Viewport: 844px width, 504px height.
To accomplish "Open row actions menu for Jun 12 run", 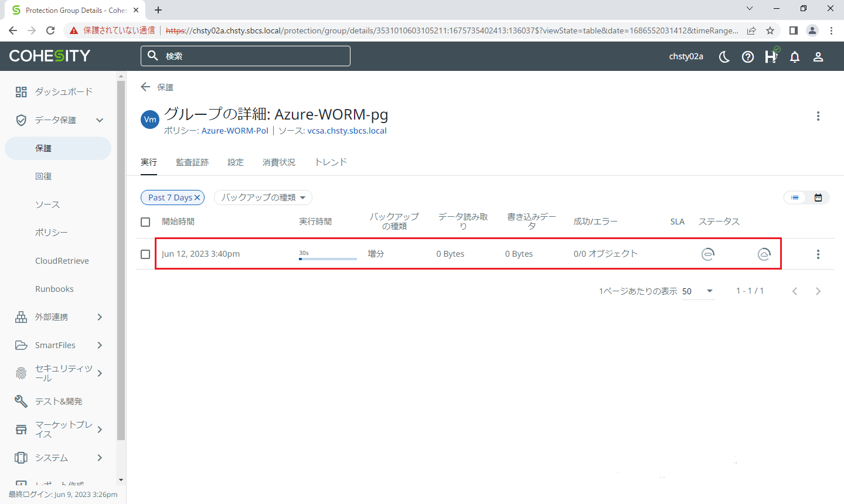I will pyautogui.click(x=818, y=254).
